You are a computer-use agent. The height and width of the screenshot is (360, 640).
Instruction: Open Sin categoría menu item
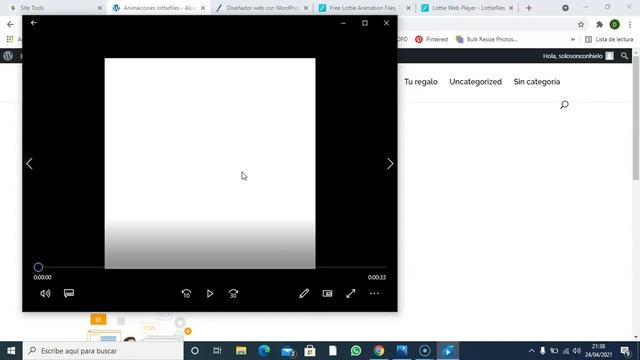pos(537,82)
